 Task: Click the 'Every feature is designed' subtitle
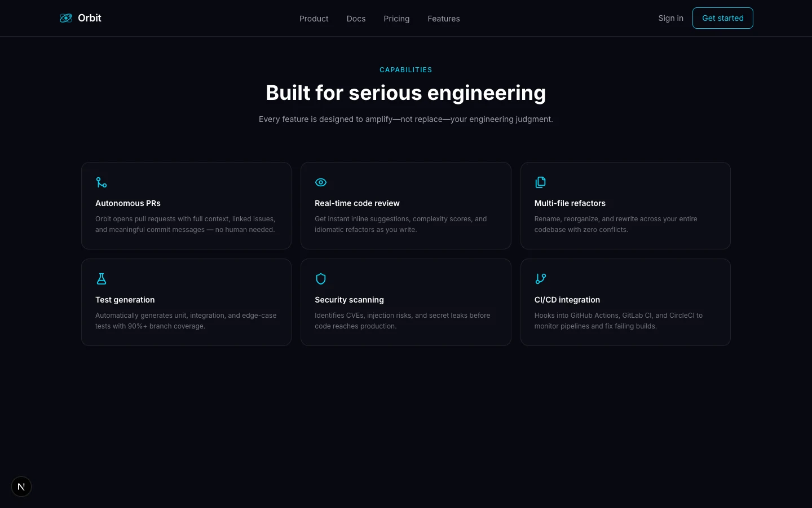(406, 119)
